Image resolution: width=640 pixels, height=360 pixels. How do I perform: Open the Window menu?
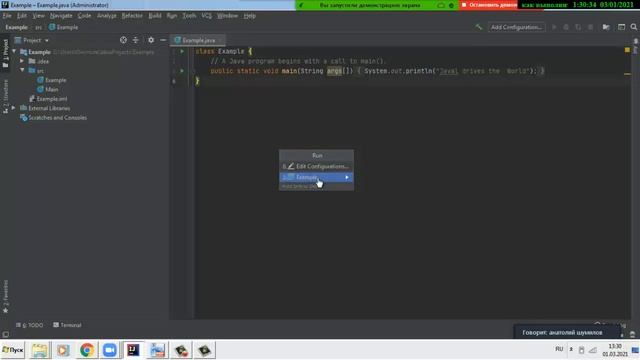pyautogui.click(x=227, y=16)
